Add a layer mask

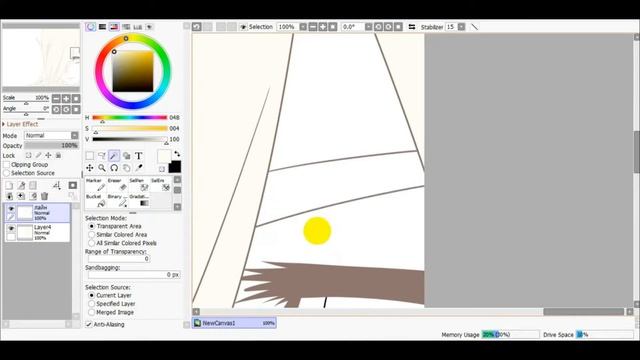pos(73,186)
